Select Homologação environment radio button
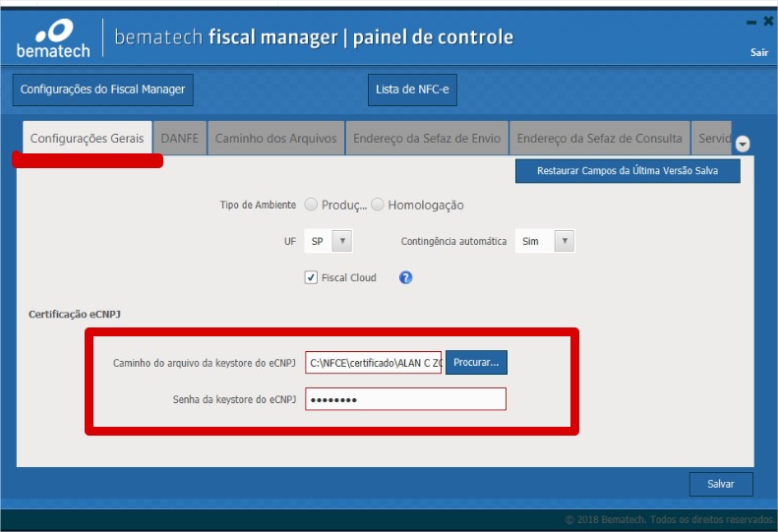Viewport: 778px width, 532px height. pos(378,205)
